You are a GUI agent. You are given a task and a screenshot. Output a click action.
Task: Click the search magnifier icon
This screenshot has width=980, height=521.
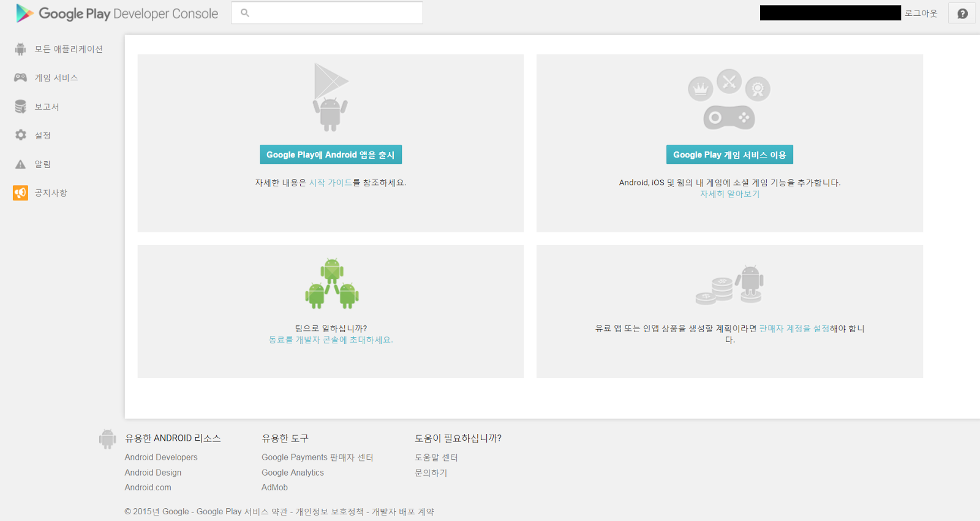pyautogui.click(x=245, y=13)
